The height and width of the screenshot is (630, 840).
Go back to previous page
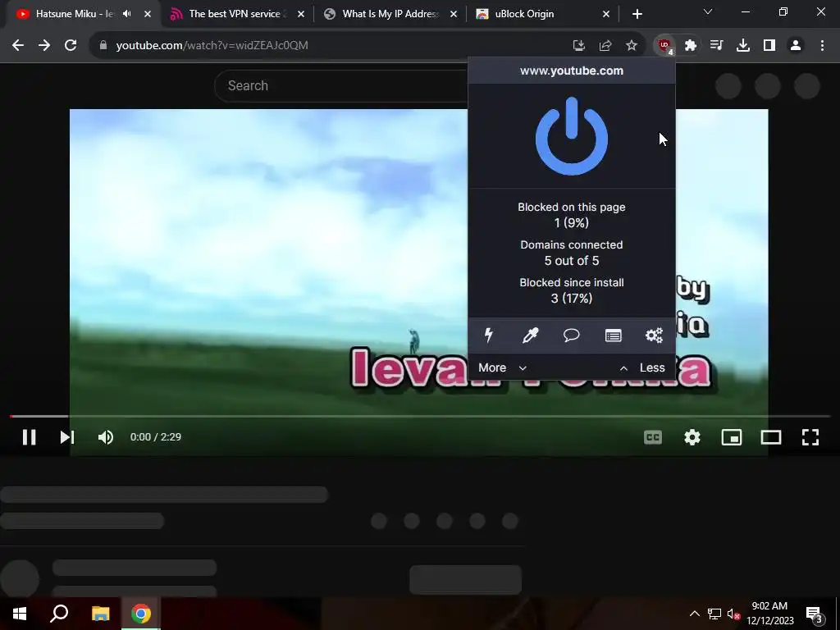[x=18, y=46]
